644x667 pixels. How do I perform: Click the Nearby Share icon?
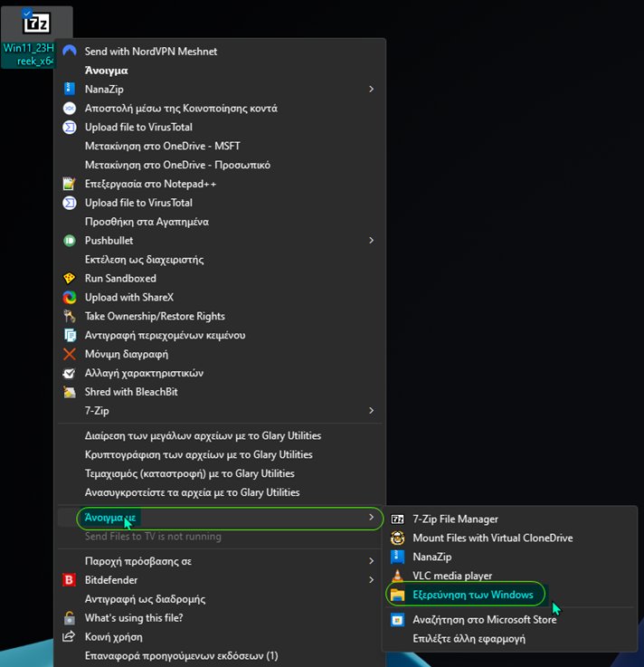point(70,108)
